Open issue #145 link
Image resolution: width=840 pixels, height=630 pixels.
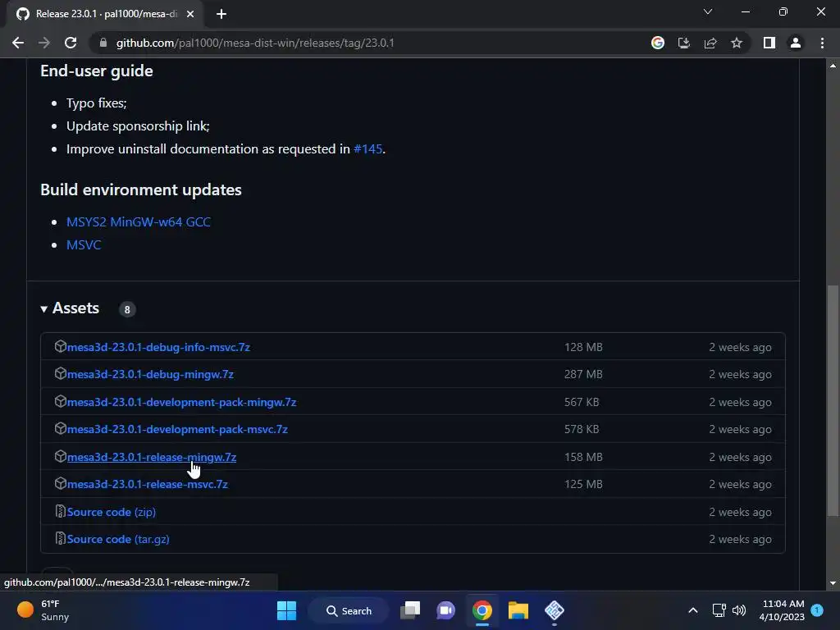(367, 149)
